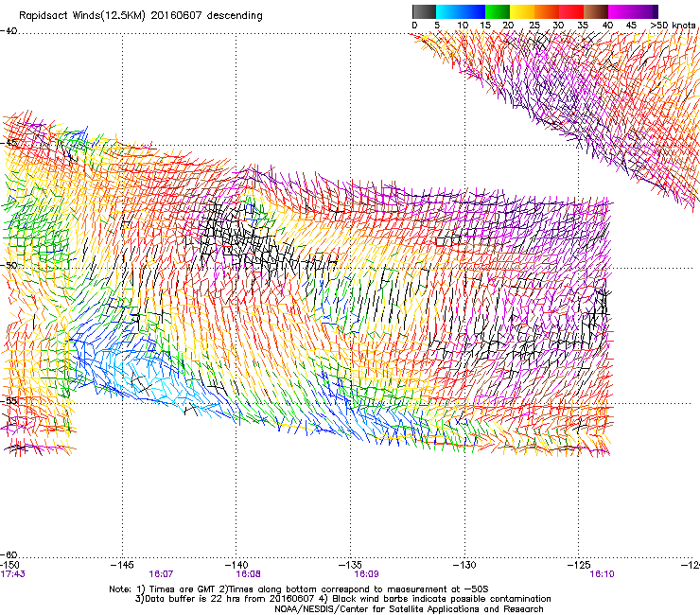Click the red 30–35 knots color segment
700x615 pixels.
point(571,11)
